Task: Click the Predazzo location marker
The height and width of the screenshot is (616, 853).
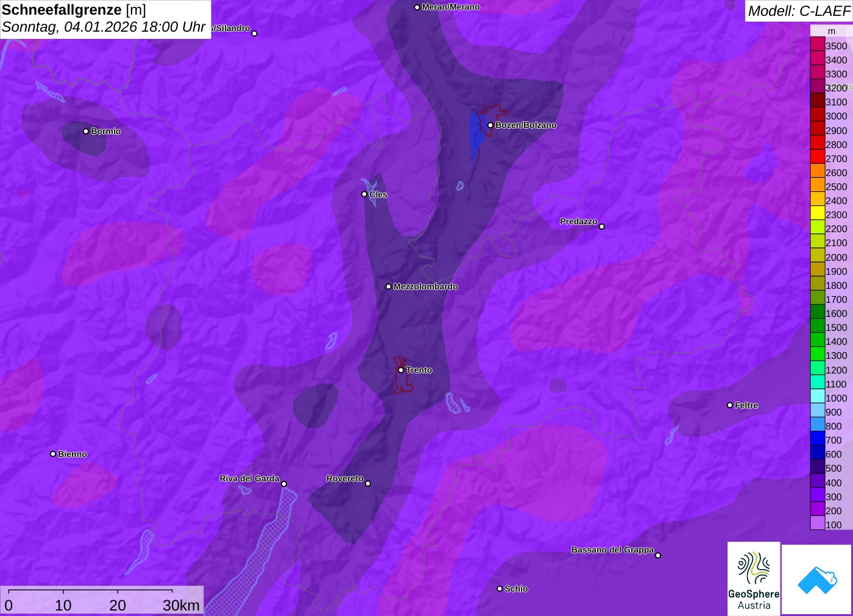Action: pos(602,227)
